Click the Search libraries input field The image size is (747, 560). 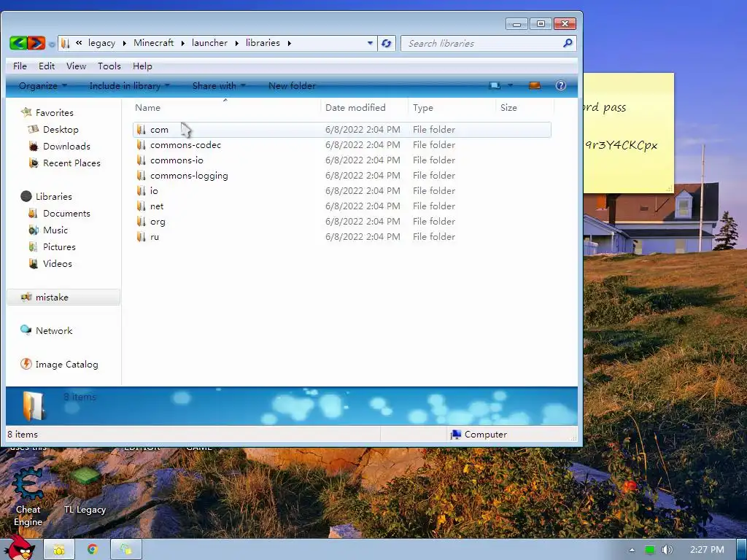(x=483, y=43)
